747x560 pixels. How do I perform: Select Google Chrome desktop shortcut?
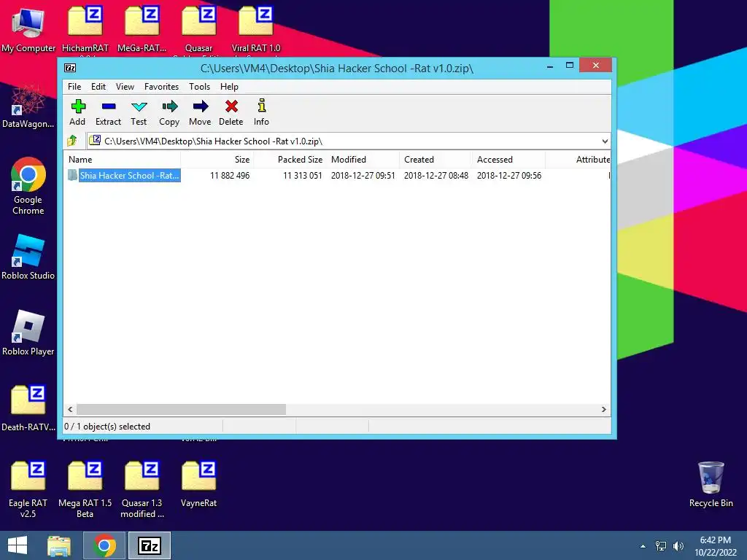[28, 186]
